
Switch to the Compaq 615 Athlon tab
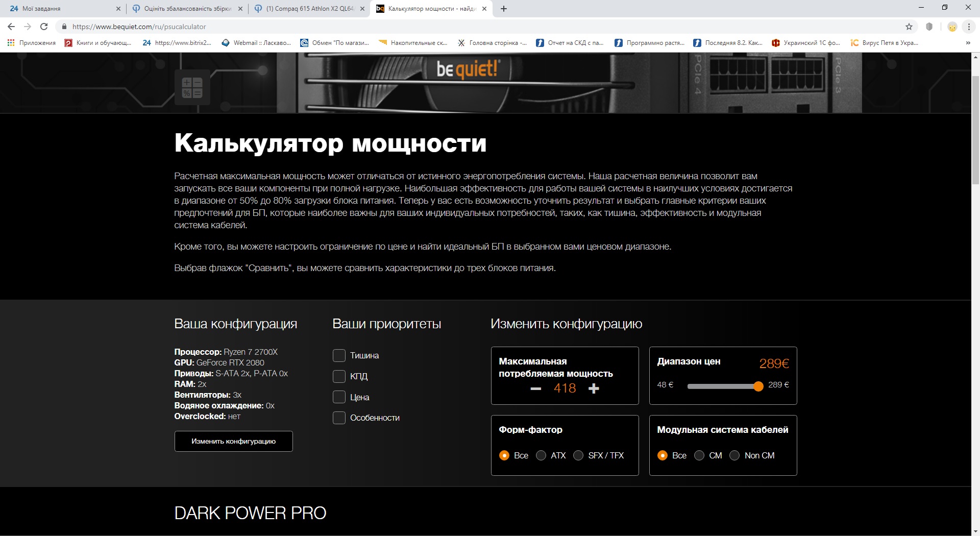[309, 9]
